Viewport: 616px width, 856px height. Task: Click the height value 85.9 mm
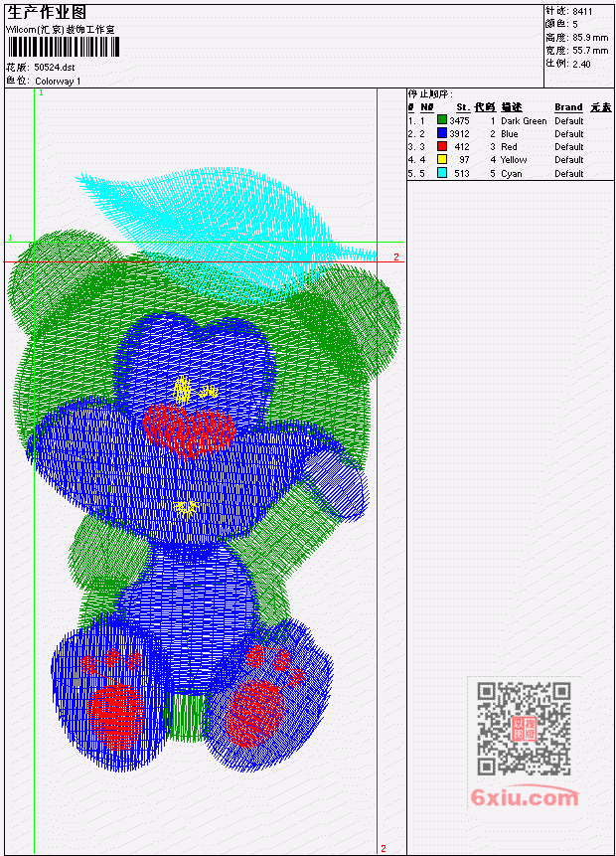click(590, 38)
